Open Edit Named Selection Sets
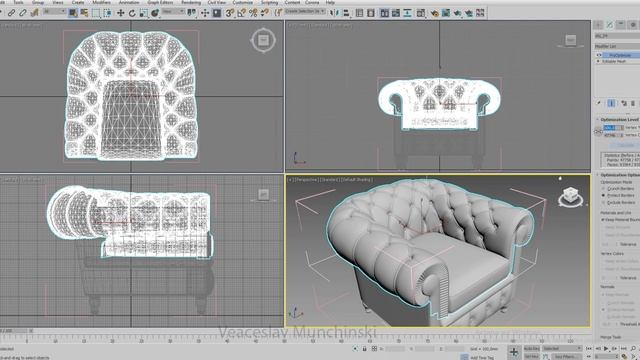This screenshot has height=360, width=640. click(x=279, y=13)
